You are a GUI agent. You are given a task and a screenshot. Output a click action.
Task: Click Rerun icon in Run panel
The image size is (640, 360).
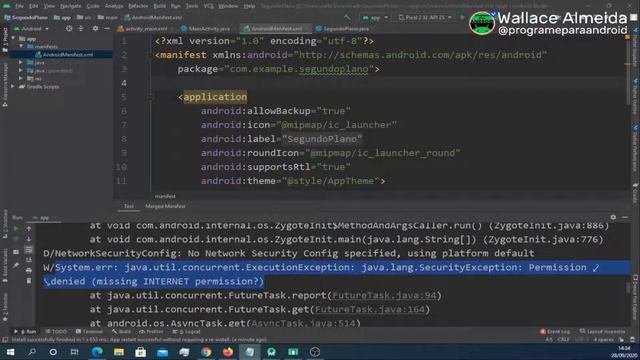click(x=16, y=229)
